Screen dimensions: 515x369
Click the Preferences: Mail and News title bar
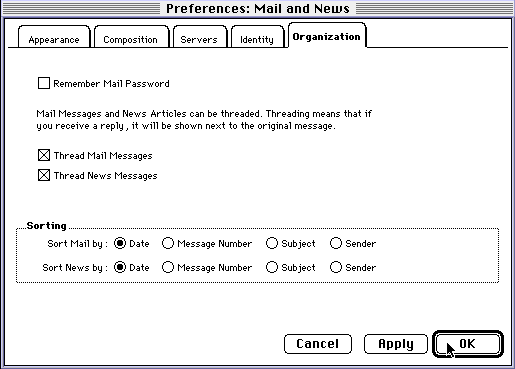click(257, 8)
